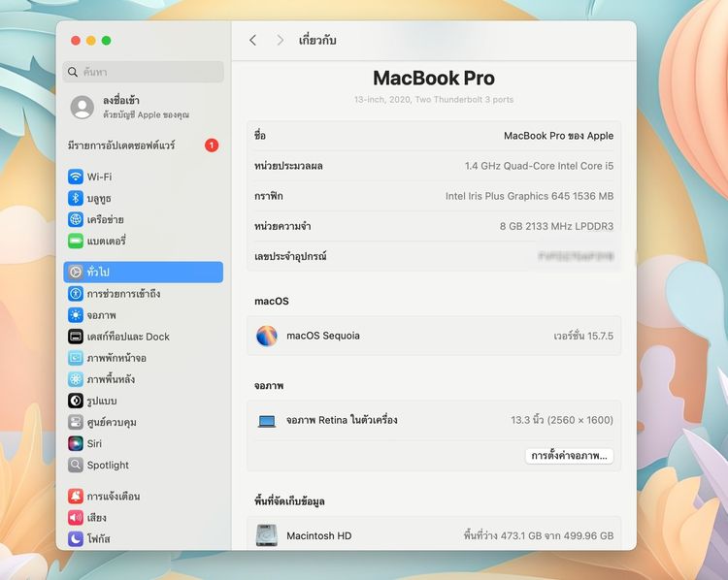
Task: Click the built-in Retina display laptop icon
Action: pos(267,421)
